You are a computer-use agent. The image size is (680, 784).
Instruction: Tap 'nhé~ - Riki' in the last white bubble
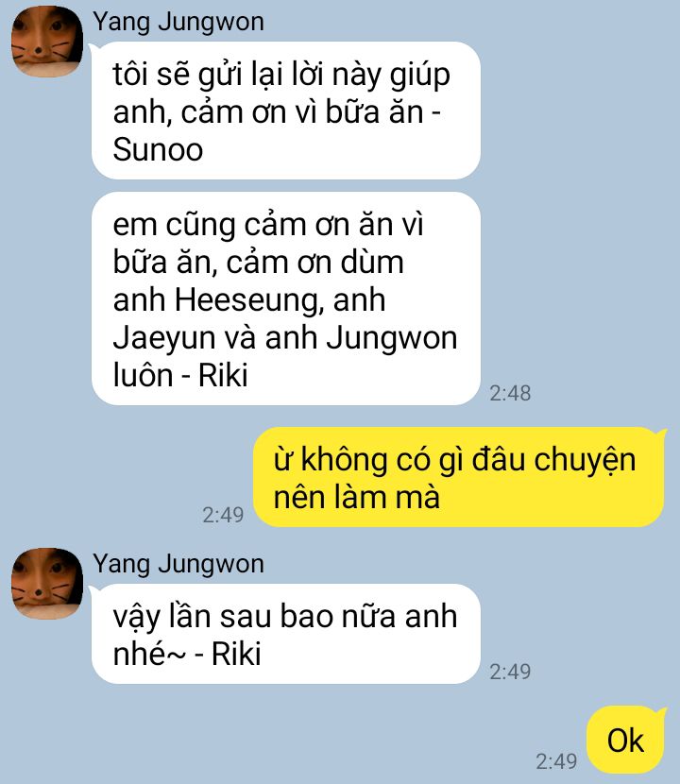click(x=187, y=654)
